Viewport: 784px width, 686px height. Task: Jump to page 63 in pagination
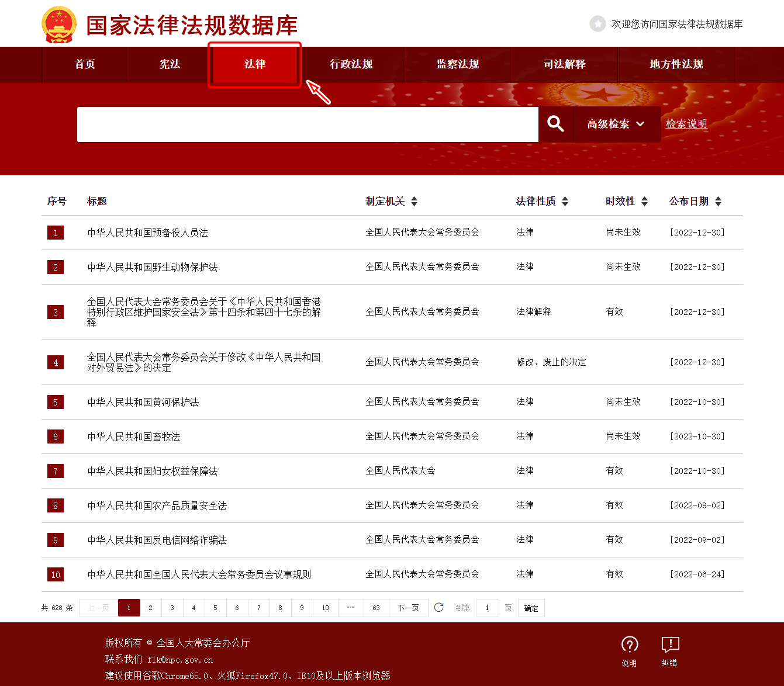376,608
